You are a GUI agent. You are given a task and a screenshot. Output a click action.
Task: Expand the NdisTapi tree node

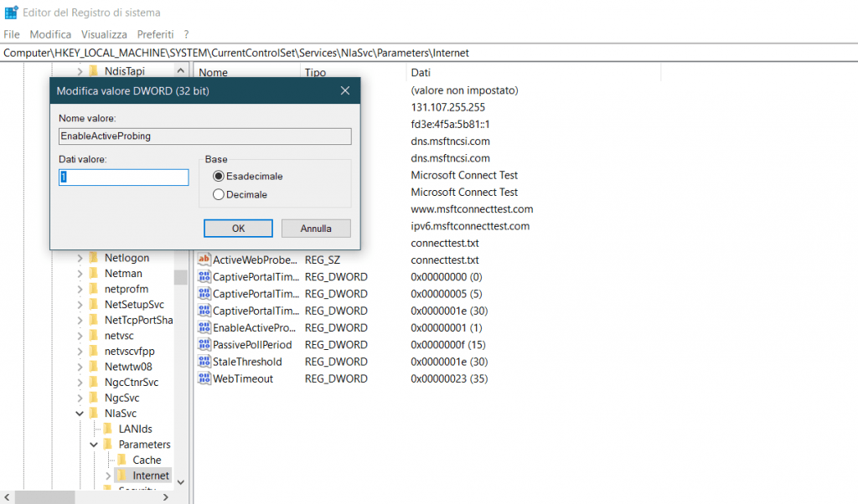click(80, 71)
